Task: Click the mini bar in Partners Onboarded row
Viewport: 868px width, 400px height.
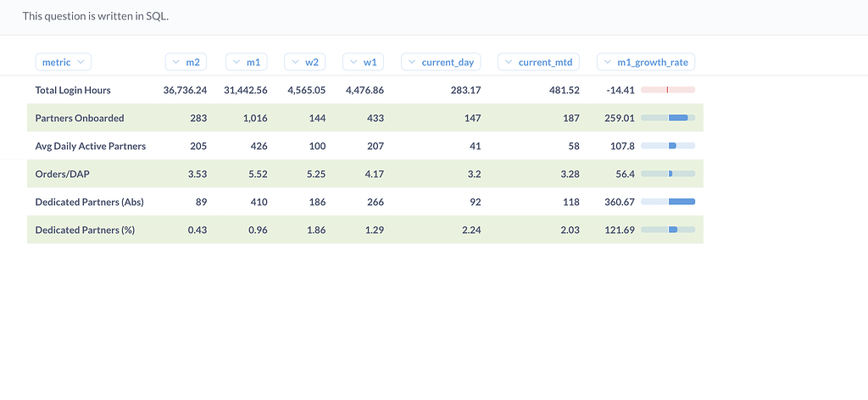Action: click(x=668, y=118)
